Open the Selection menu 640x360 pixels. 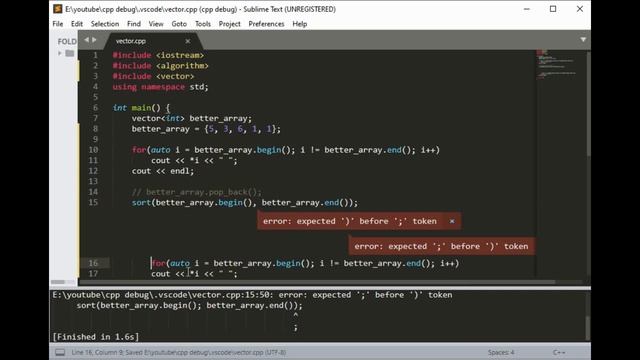coord(105,24)
